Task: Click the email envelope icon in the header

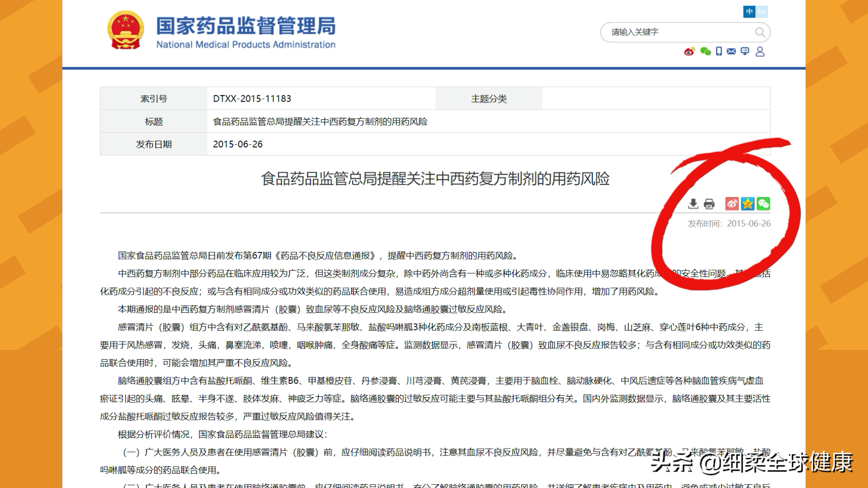Action: click(x=731, y=52)
